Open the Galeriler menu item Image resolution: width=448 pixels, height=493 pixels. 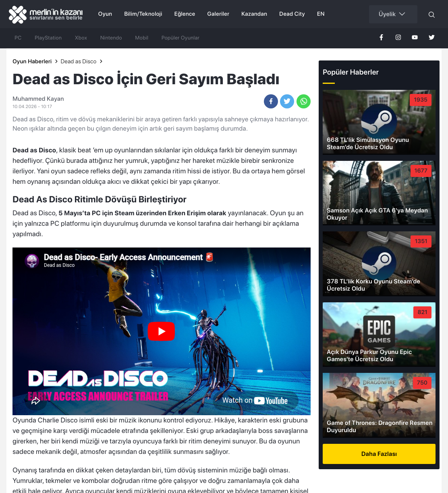[x=218, y=14]
